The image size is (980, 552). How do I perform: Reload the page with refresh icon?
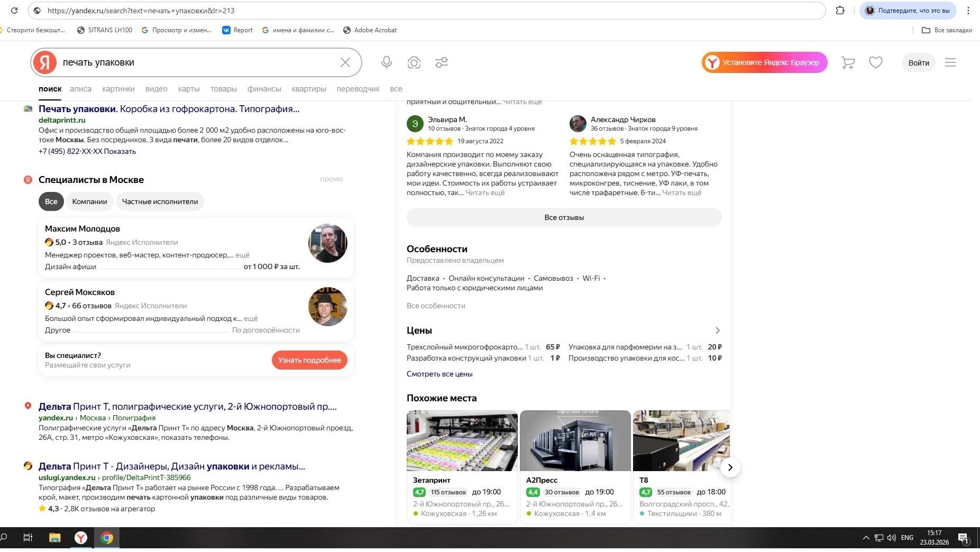[14, 11]
